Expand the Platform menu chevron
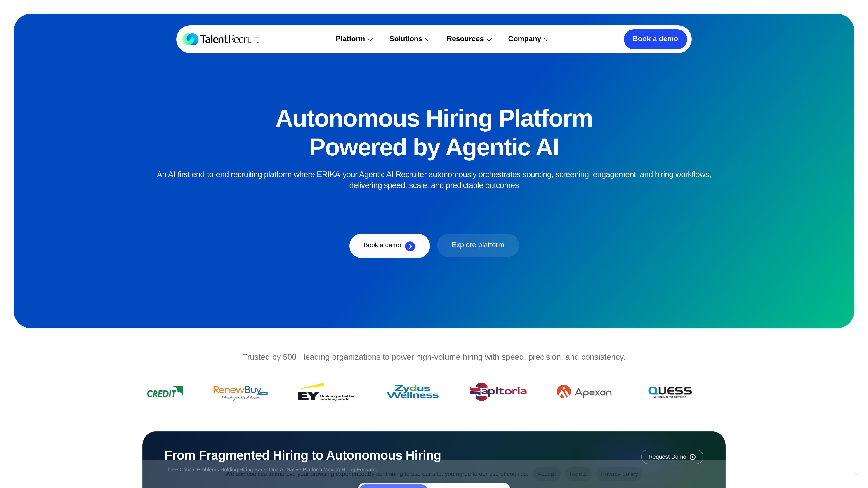Screen dimensions: 868x488 (x=370, y=39)
